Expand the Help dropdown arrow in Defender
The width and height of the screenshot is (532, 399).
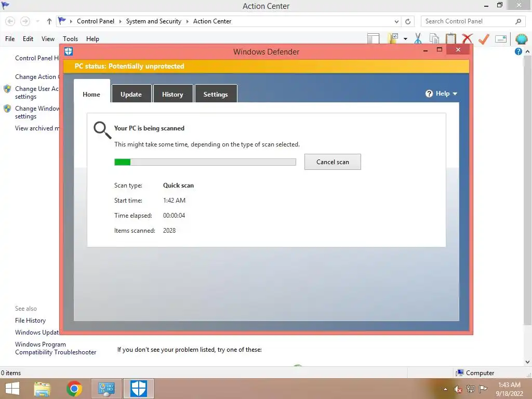(455, 94)
